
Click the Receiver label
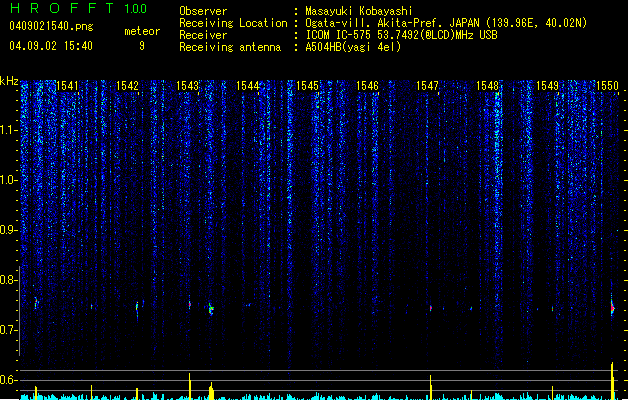pos(203,35)
